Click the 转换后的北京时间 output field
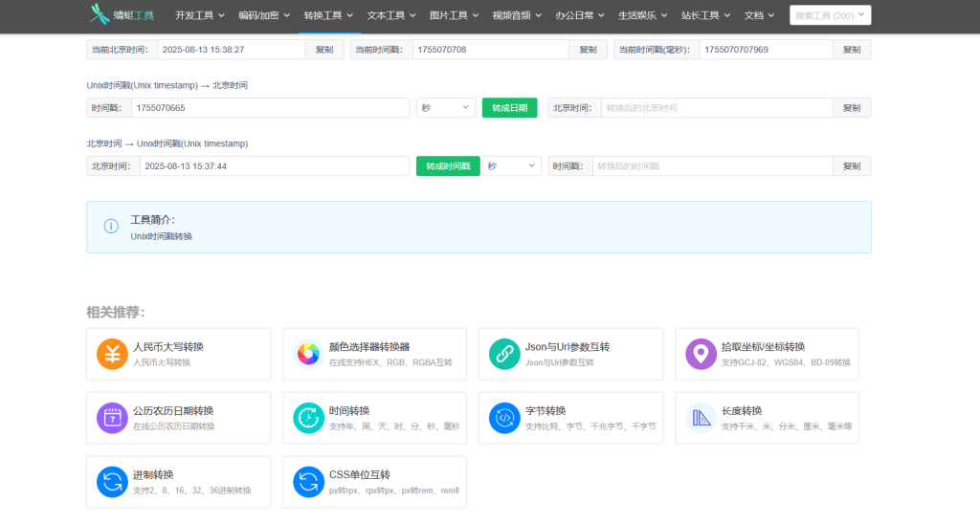980x524 pixels. click(717, 107)
